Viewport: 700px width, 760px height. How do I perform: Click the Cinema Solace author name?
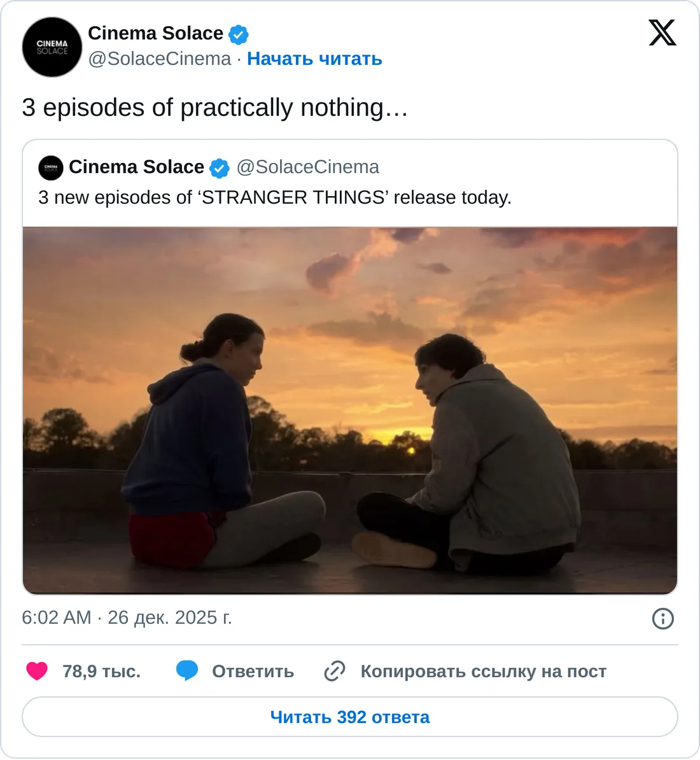[155, 33]
